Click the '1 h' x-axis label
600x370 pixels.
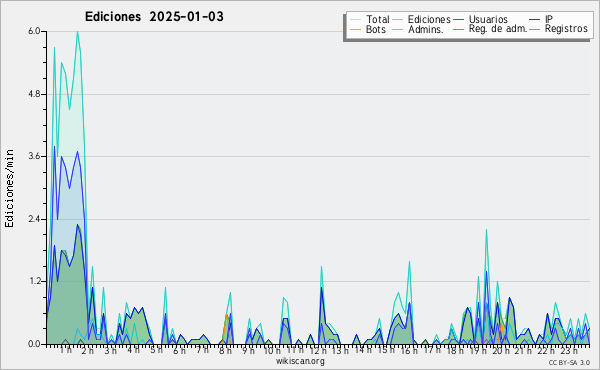(x=66, y=350)
